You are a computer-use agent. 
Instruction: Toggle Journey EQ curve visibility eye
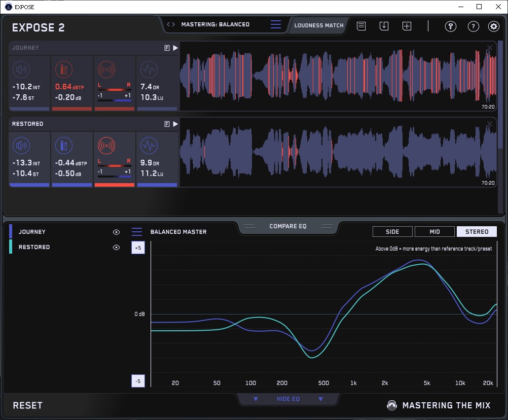[116, 232]
